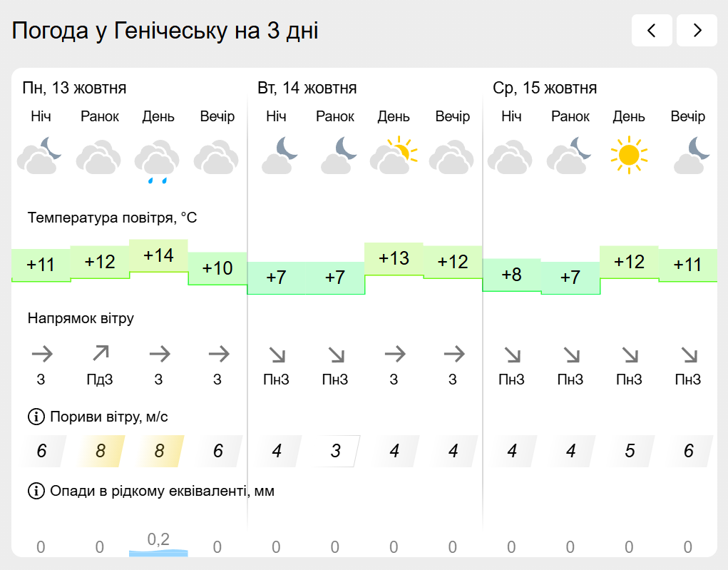Click the wind gusts info icon

[35, 417]
